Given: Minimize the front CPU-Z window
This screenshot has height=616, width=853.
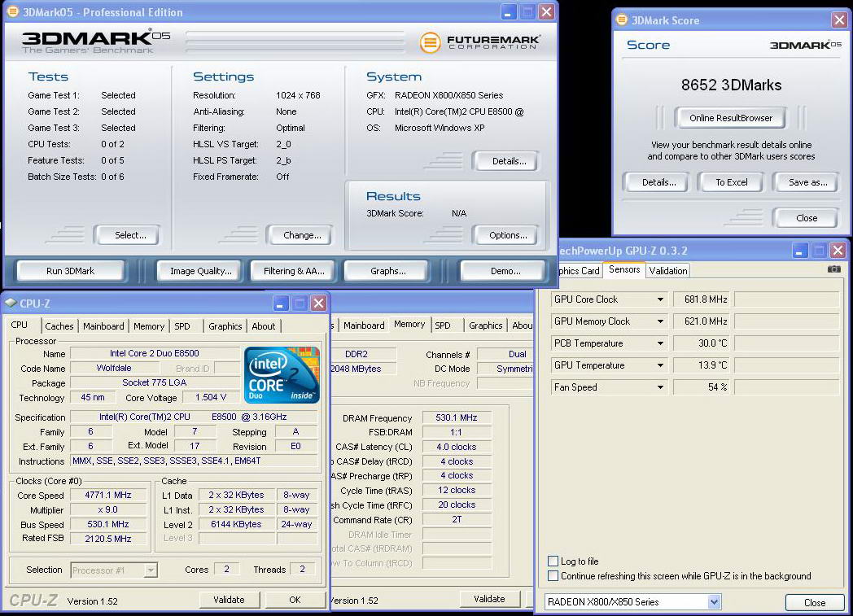Looking at the screenshot, I should pos(280,304).
